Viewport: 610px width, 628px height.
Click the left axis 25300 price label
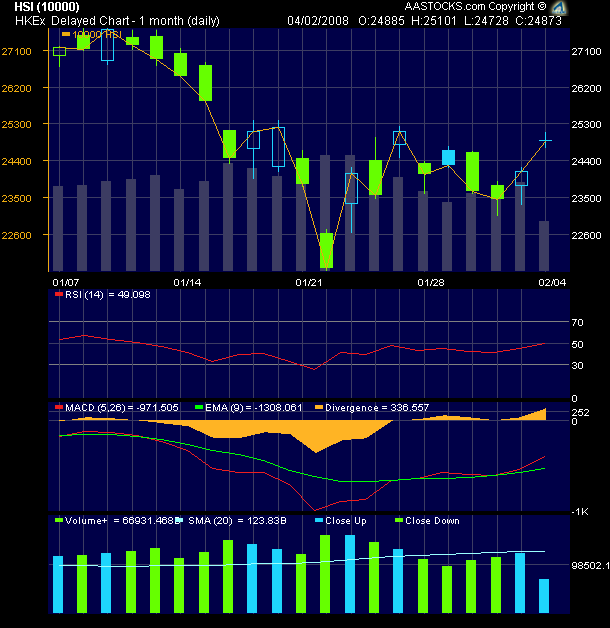16,125
